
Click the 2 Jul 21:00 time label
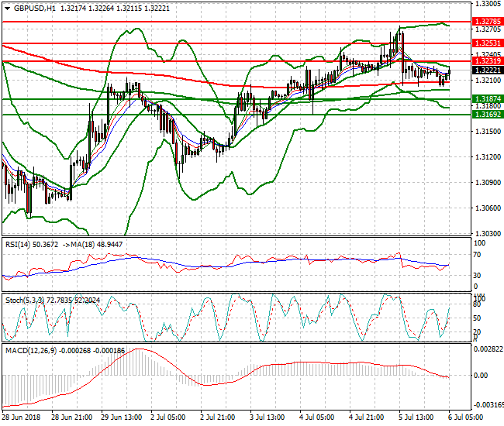[218, 417]
